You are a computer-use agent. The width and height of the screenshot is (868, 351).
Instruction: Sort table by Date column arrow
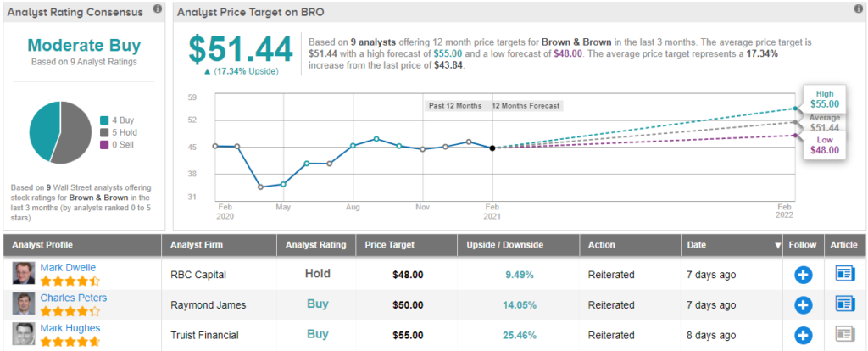(x=778, y=245)
